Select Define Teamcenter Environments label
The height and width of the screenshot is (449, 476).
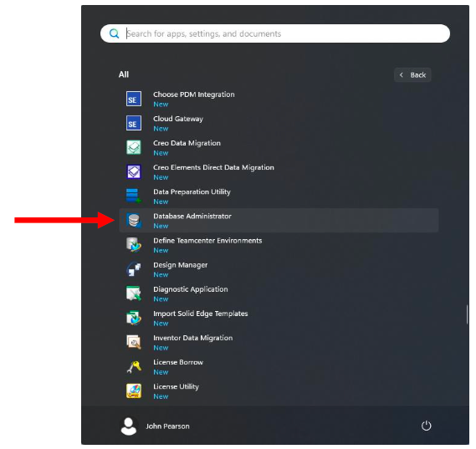[x=207, y=241]
